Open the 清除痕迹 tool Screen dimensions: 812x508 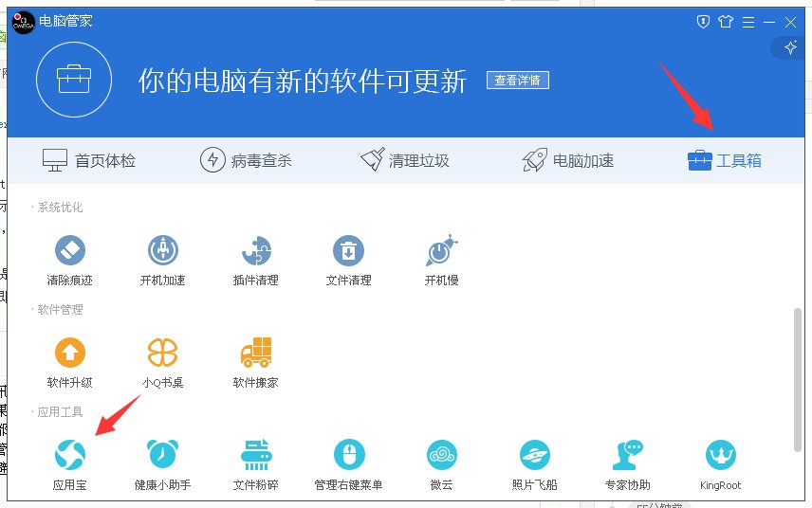point(69,261)
